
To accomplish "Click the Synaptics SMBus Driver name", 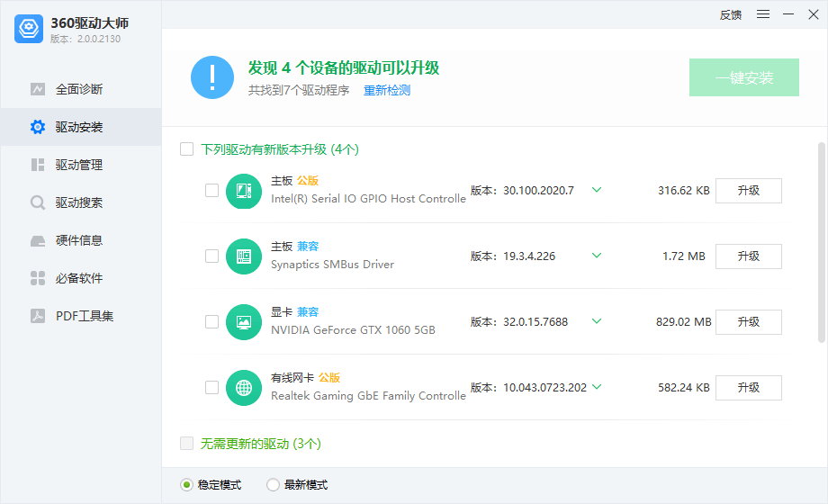I will 333,265.
